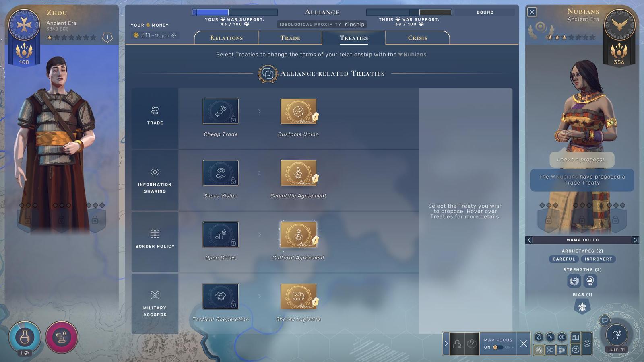Open the research flask button
Screen dimensions: 644x362
[25, 337]
